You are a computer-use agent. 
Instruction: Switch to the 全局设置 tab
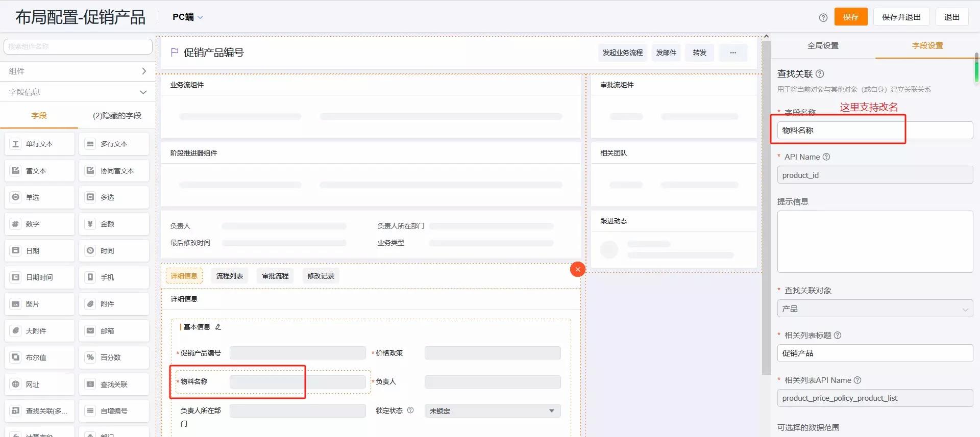(x=823, y=46)
